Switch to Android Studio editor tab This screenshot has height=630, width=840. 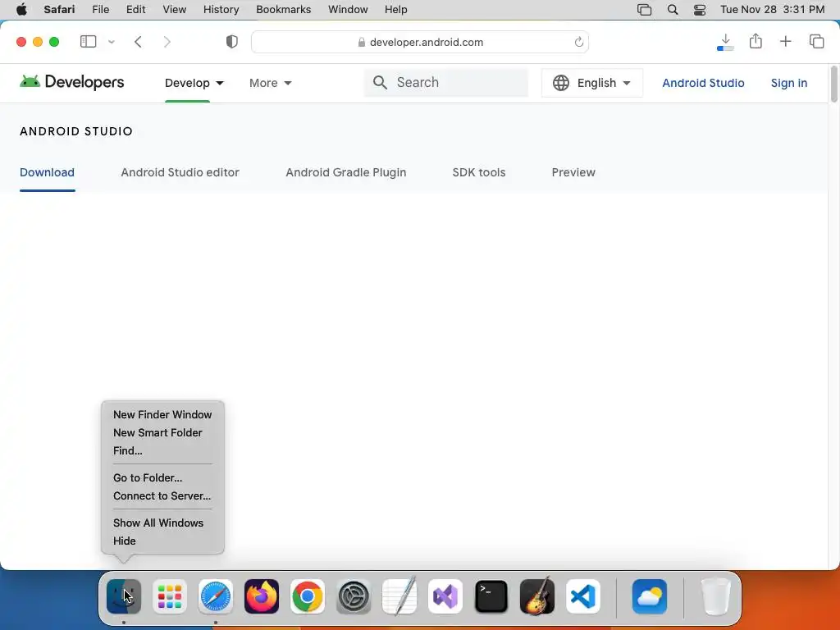tap(180, 172)
